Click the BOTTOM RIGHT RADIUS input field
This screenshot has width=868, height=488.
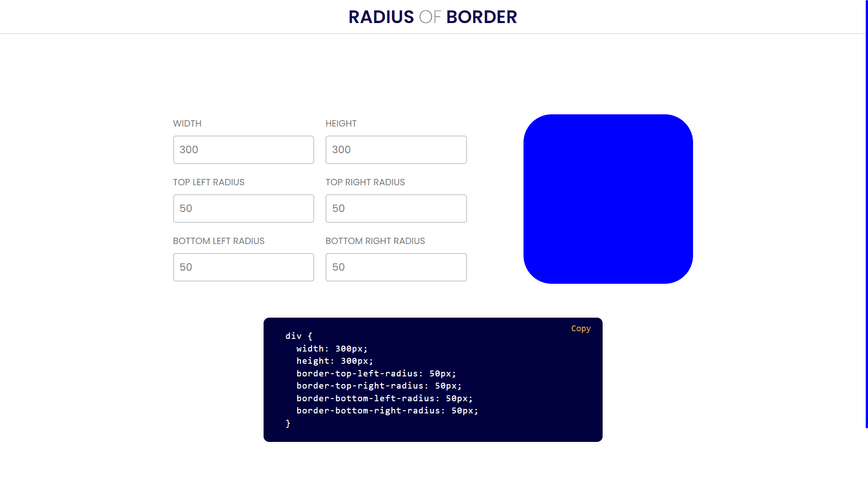[x=396, y=267]
